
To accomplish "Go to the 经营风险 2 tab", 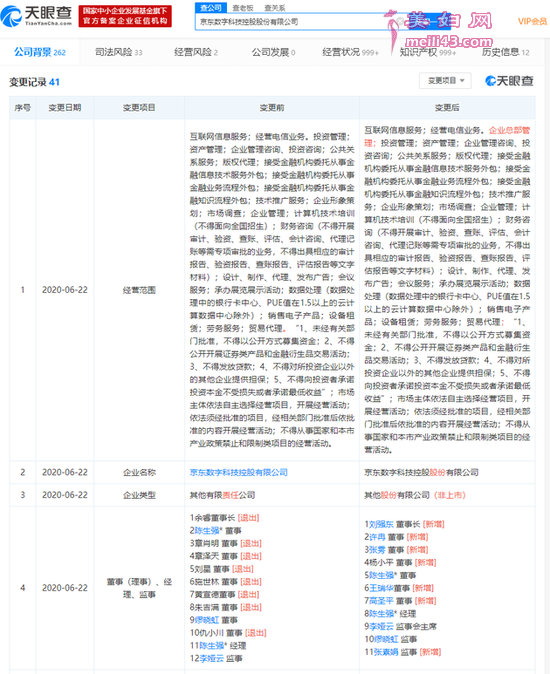I will (196, 52).
